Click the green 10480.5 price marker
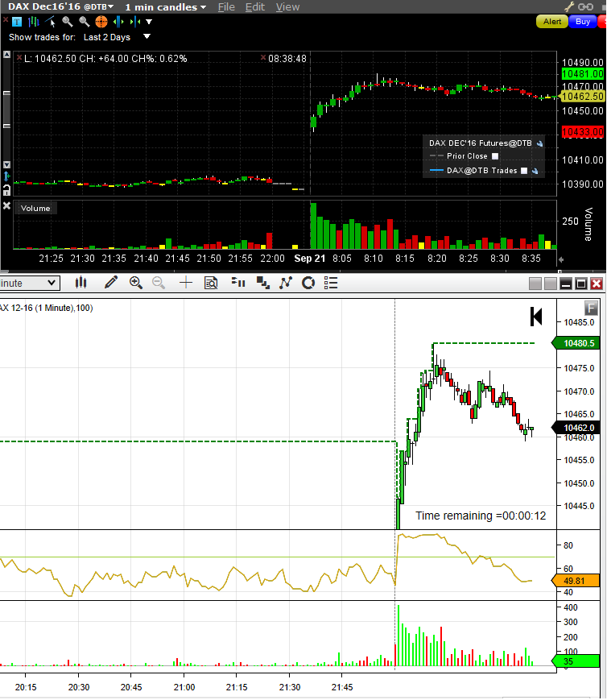This screenshot has height=700, width=607. coord(576,343)
